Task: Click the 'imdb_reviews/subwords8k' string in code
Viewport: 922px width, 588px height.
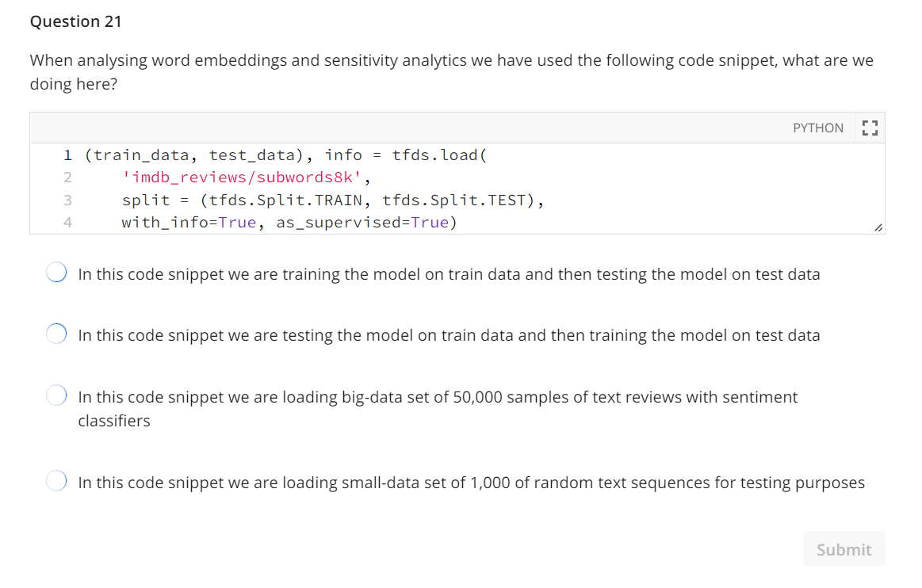Action: [x=241, y=178]
